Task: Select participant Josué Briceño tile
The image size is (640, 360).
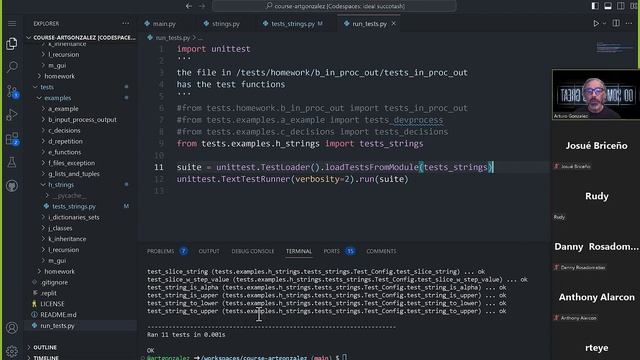Action: [596, 146]
